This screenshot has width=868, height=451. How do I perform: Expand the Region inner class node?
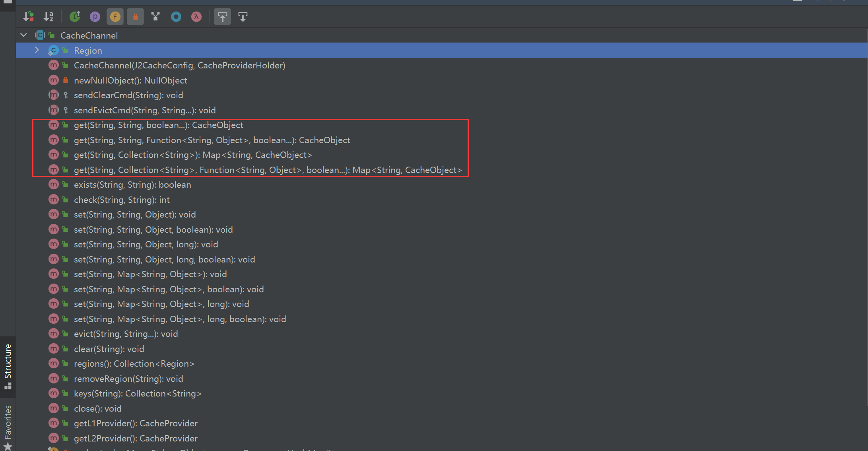pos(37,50)
